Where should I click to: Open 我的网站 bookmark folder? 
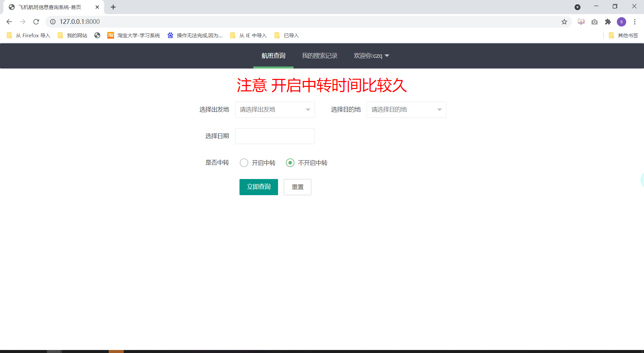[x=72, y=35]
